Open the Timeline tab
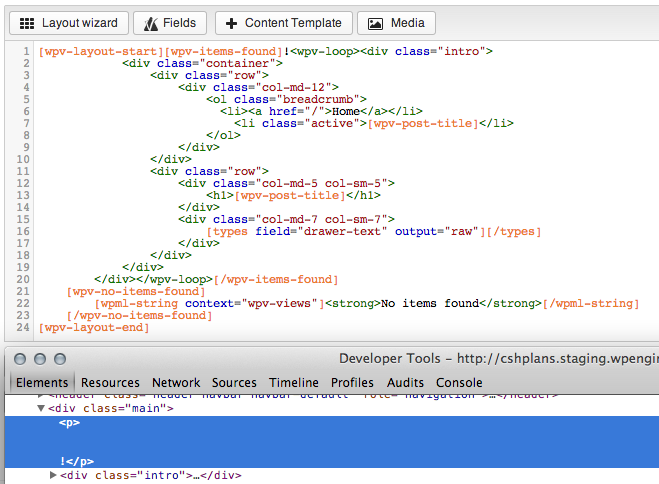 point(294,382)
